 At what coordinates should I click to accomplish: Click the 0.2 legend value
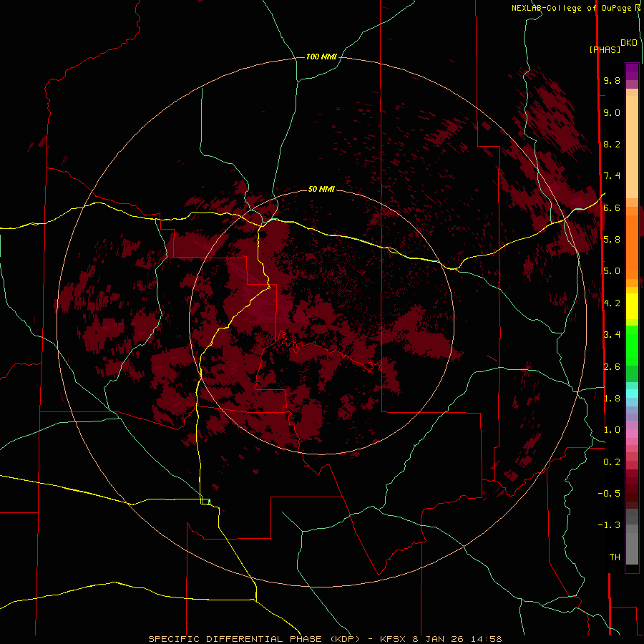coord(612,462)
